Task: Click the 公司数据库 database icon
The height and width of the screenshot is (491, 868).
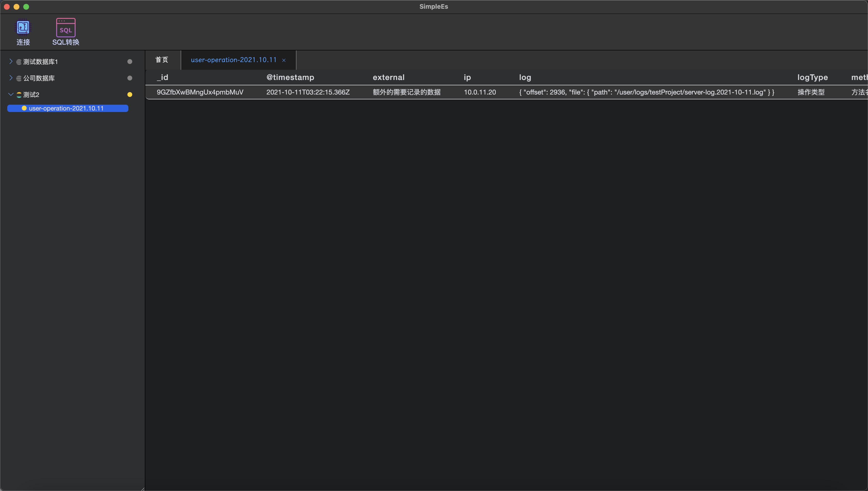Action: (19, 78)
